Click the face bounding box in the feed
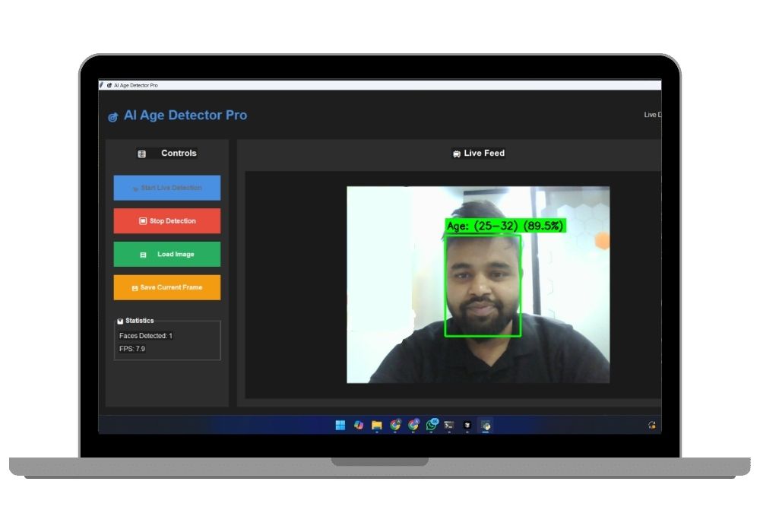 pyautogui.click(x=482, y=286)
